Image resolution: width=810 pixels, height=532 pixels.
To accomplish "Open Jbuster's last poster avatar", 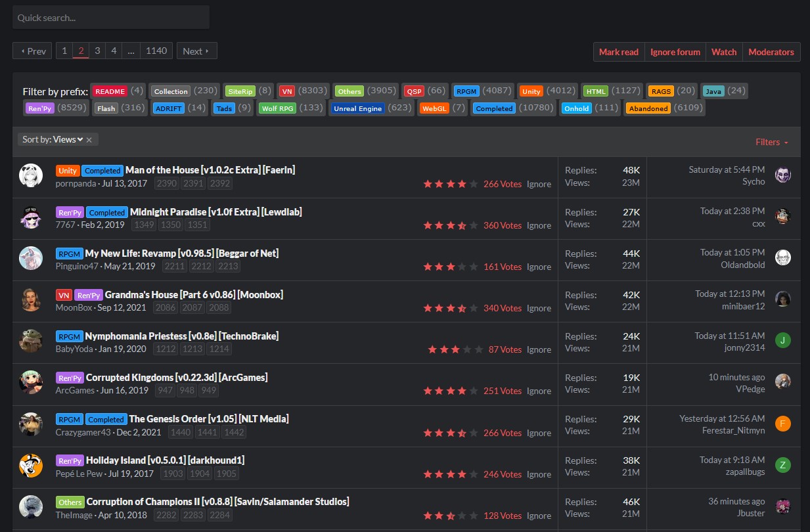I will point(782,506).
